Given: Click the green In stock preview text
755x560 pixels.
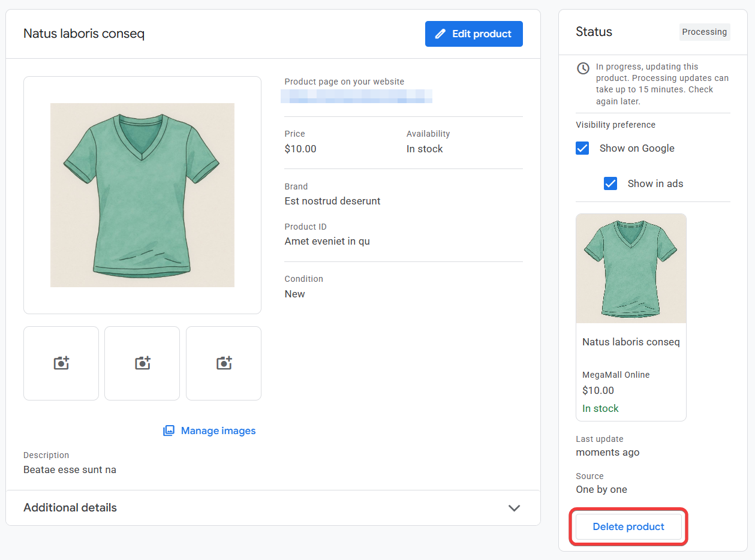Looking at the screenshot, I should [600, 408].
